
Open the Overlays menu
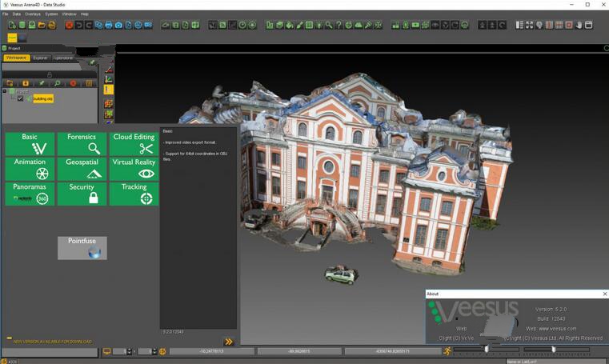[x=33, y=14]
